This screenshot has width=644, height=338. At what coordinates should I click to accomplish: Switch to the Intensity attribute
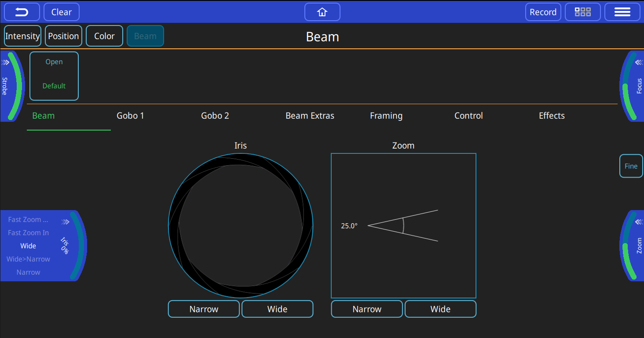pos(22,36)
